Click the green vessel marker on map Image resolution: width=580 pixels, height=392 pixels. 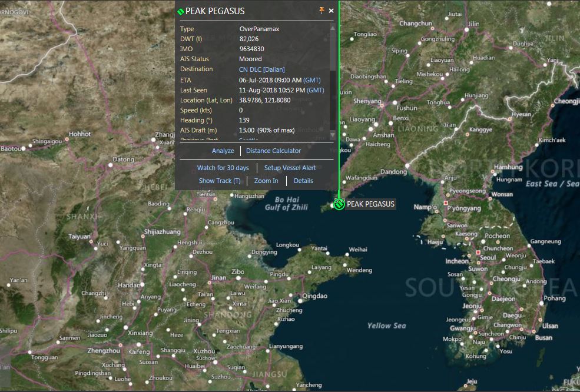[x=339, y=204]
